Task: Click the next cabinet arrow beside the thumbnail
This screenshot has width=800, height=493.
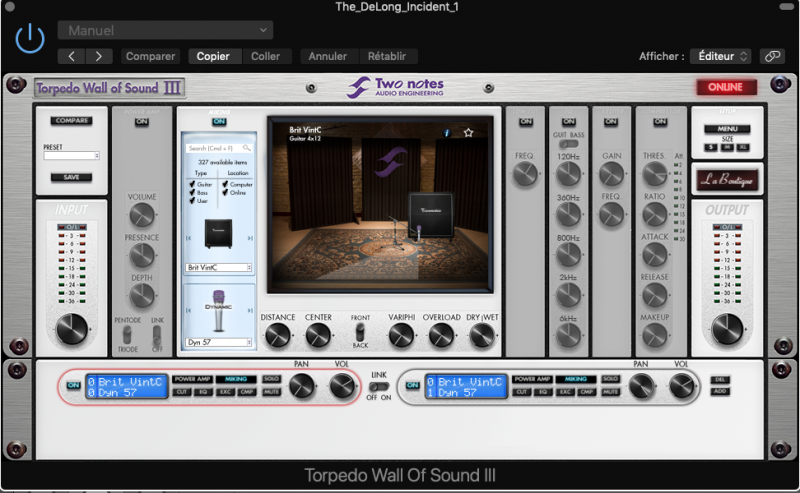Action: click(x=249, y=239)
